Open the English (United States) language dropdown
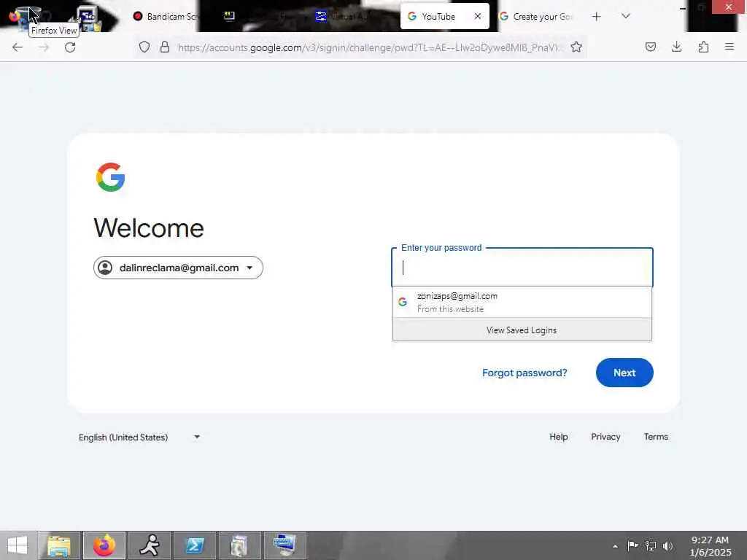Screen dimensions: 747x560 (x=139, y=437)
